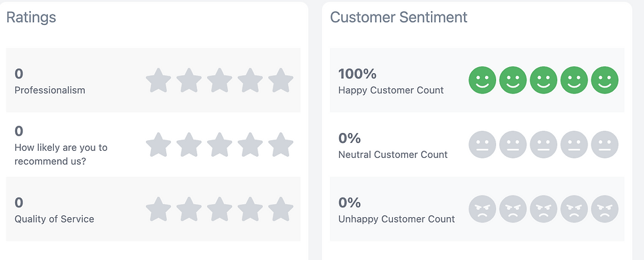Click the Quality of Service label
Image resolution: width=644 pixels, height=260 pixels.
pos(54,219)
